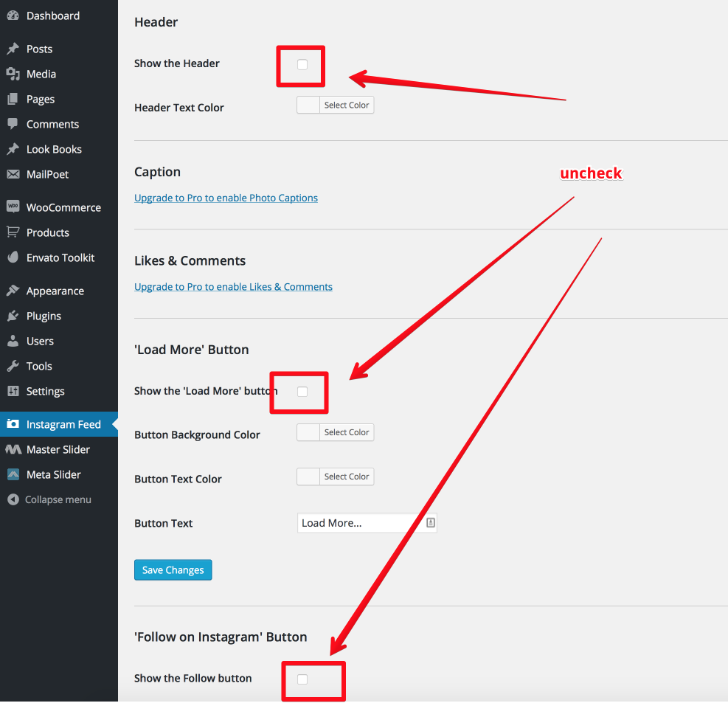Viewport: 728px width, 703px height.
Task: Click the Dashboard gauge icon
Action: click(13, 15)
